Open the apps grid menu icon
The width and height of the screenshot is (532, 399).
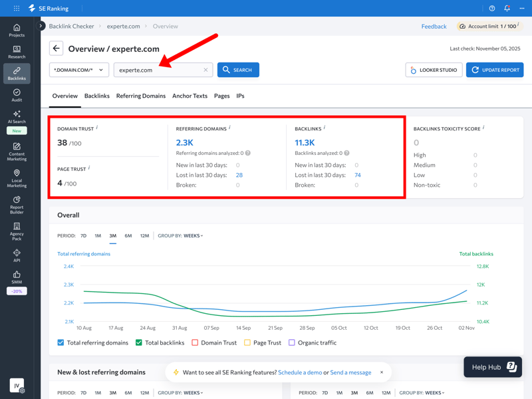(x=16, y=9)
